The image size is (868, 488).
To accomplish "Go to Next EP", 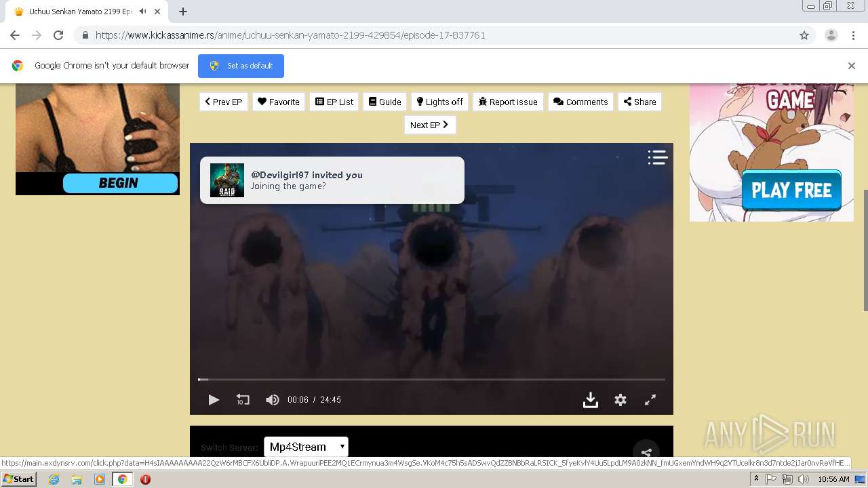I will (x=430, y=125).
